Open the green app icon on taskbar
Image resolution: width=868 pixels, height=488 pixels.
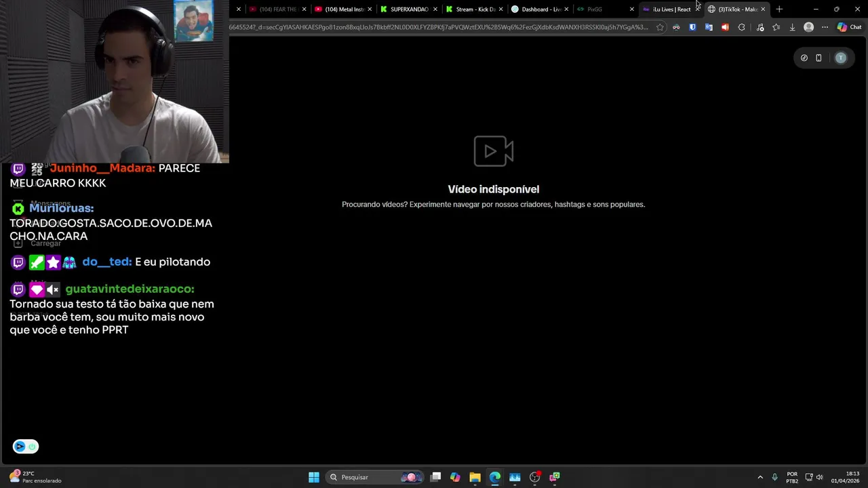(x=555, y=477)
